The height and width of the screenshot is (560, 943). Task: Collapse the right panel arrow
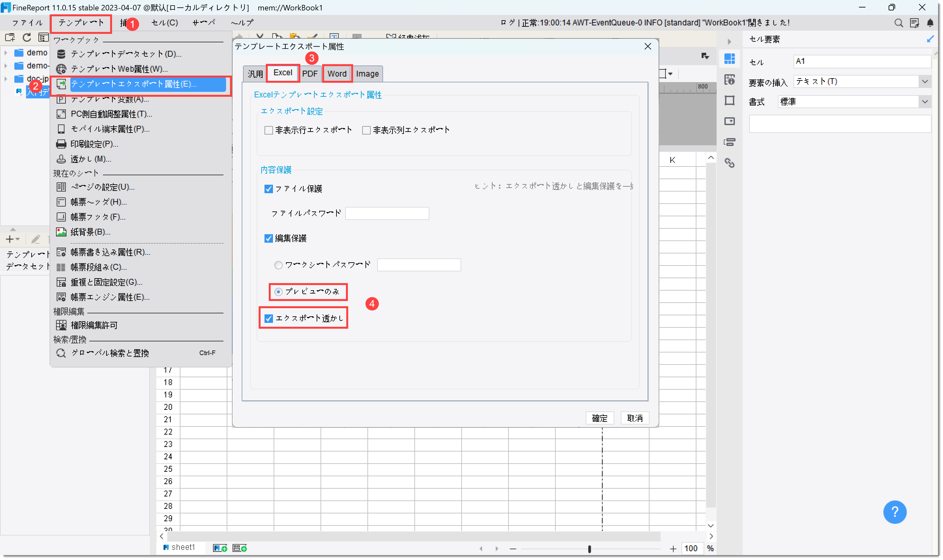pyautogui.click(x=729, y=41)
